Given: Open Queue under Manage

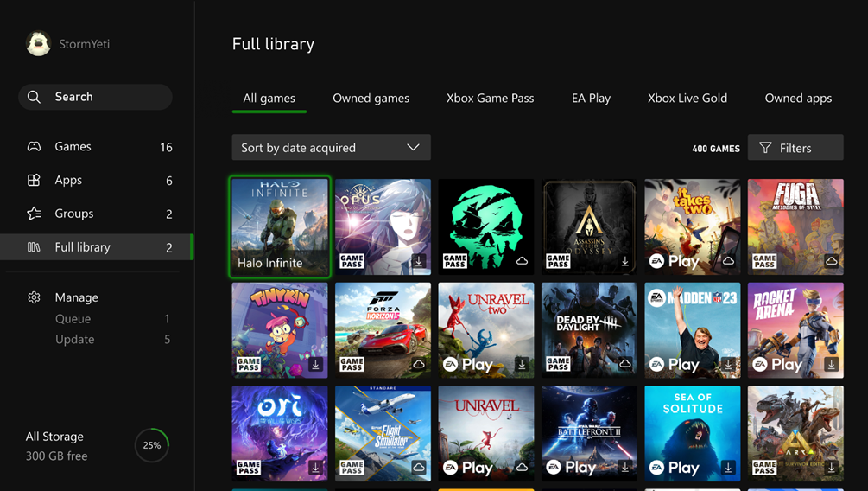Looking at the screenshot, I should tap(73, 319).
